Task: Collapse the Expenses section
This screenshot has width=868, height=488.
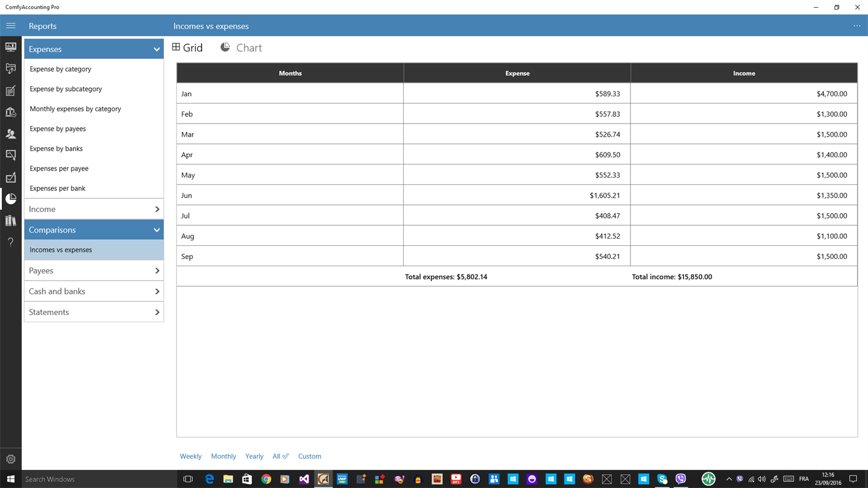Action: [x=94, y=49]
